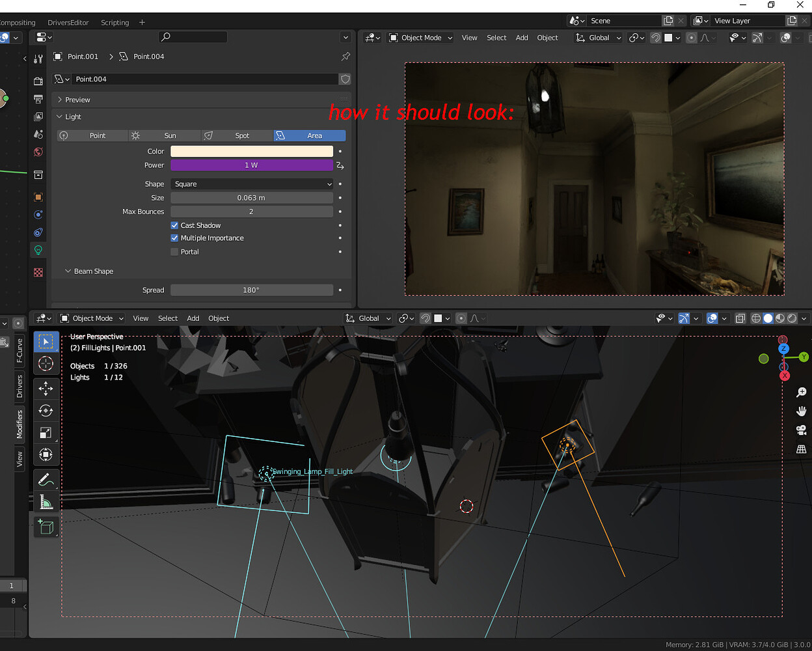Open the Object Constraints properties tab
Viewport: 812px width, 651px height.
tap(38, 232)
